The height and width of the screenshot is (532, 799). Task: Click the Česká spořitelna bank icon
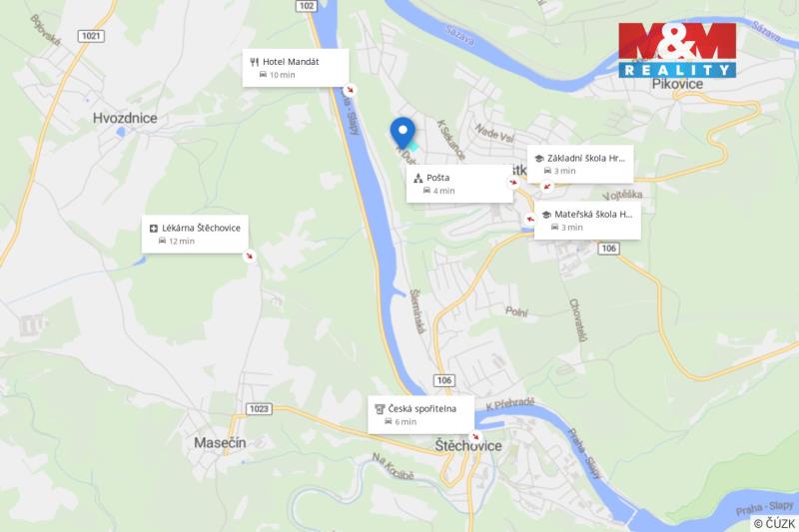[380, 409]
